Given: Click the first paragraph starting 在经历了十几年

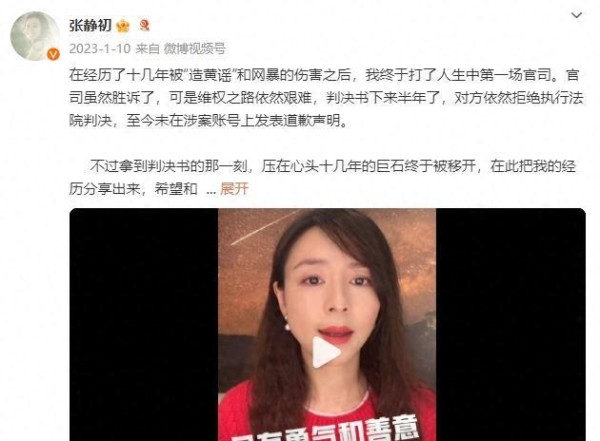Looking at the screenshot, I should (x=326, y=98).
